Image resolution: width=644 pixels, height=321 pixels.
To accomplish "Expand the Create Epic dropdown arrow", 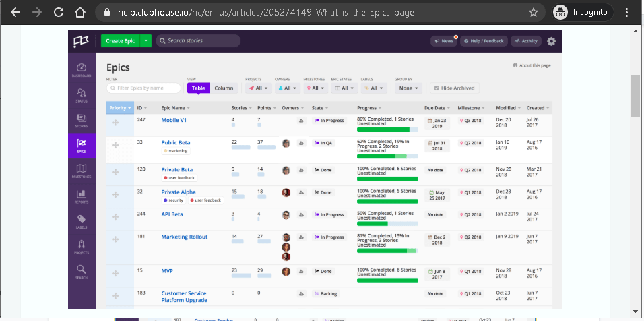I will 146,41.
